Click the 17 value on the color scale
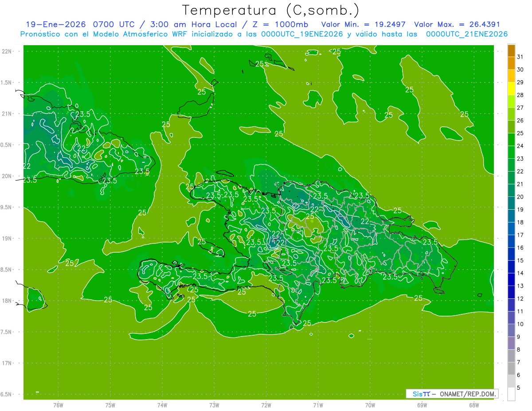The width and height of the screenshot is (532, 411). click(520, 235)
